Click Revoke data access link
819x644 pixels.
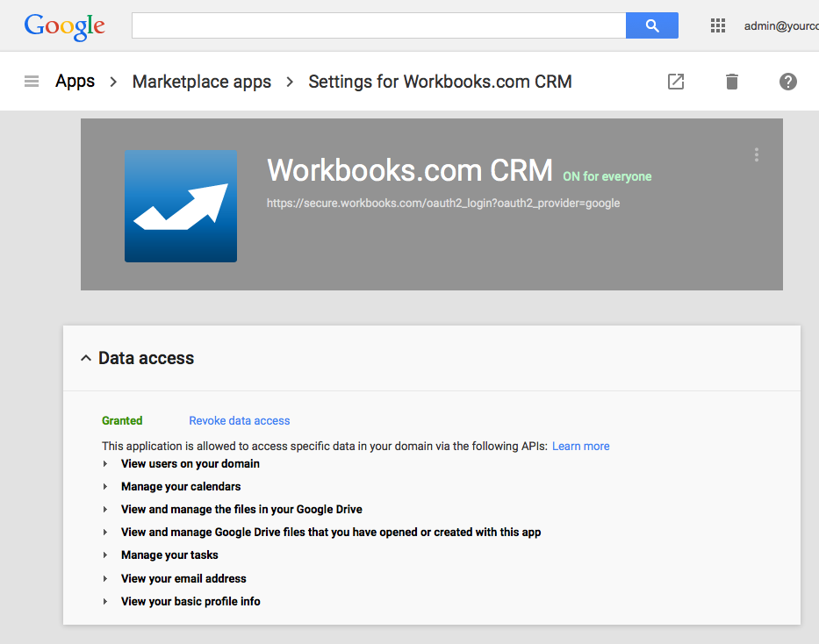click(240, 420)
